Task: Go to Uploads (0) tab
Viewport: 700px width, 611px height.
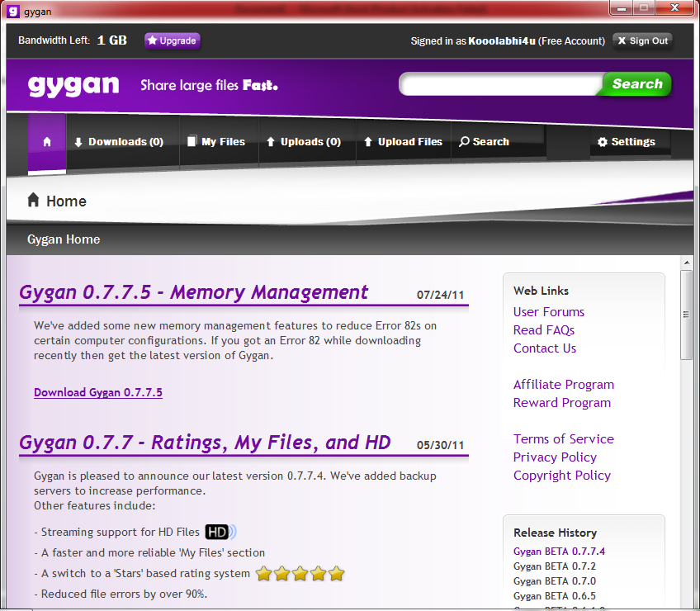Action: [x=303, y=142]
